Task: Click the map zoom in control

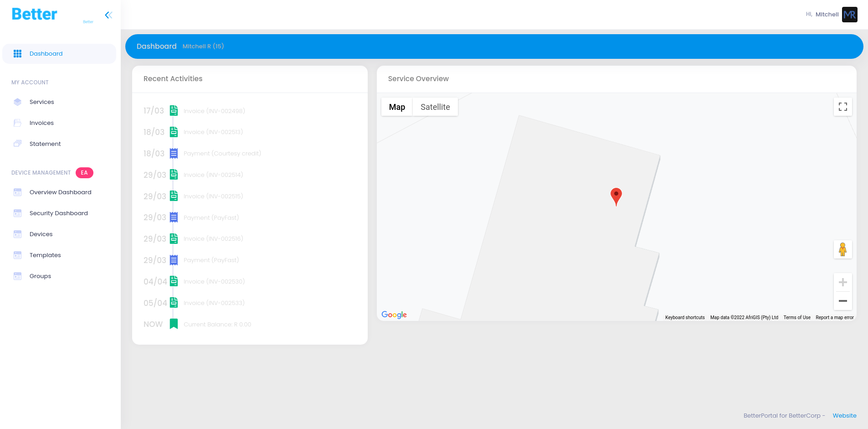Action: 843,281
